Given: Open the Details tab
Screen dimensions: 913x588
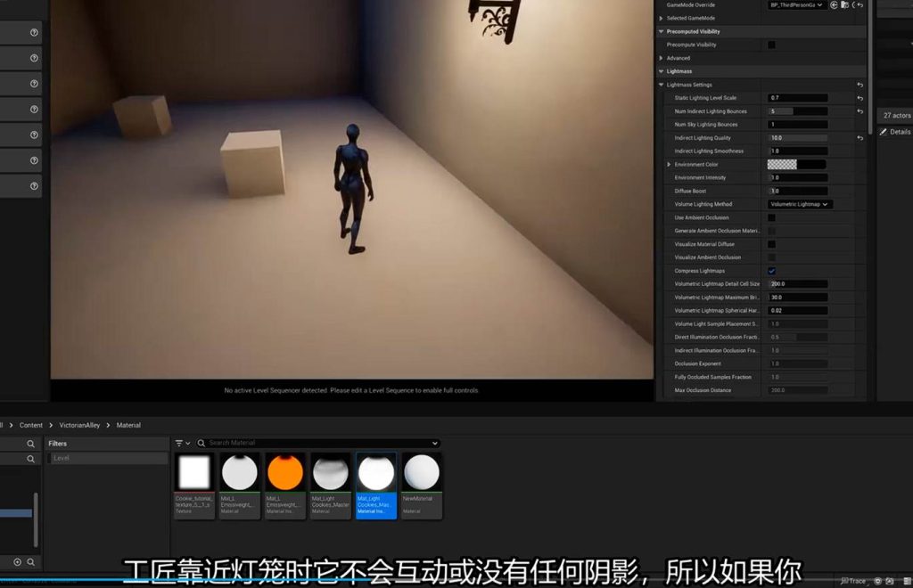Looking at the screenshot, I should tap(899, 132).
